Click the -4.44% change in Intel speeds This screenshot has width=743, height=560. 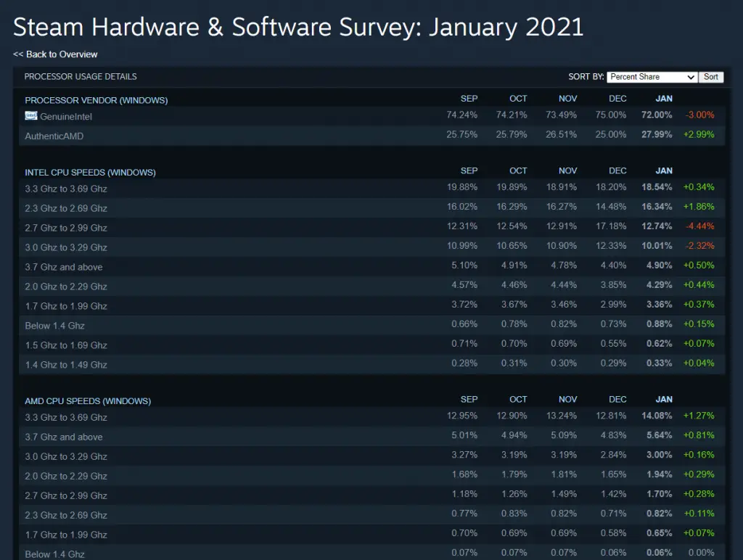pyautogui.click(x=699, y=226)
